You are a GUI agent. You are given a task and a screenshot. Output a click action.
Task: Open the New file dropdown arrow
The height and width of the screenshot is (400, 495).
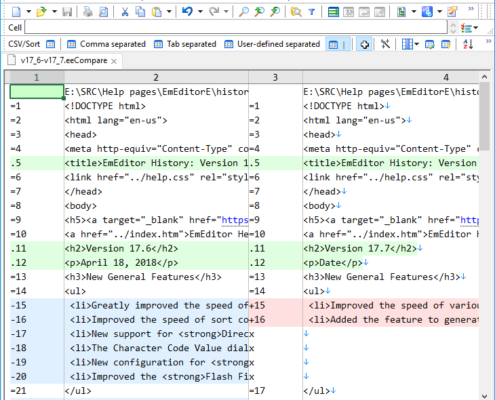[x=29, y=12]
